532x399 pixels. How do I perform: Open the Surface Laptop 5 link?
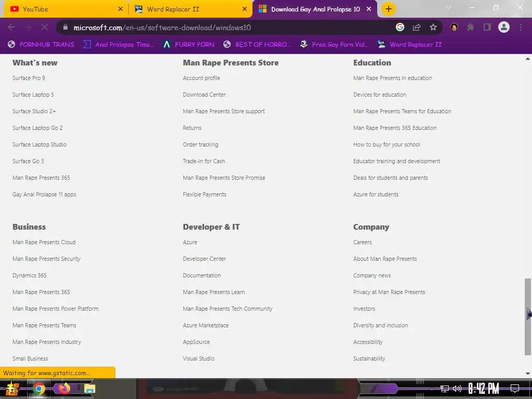coord(33,95)
